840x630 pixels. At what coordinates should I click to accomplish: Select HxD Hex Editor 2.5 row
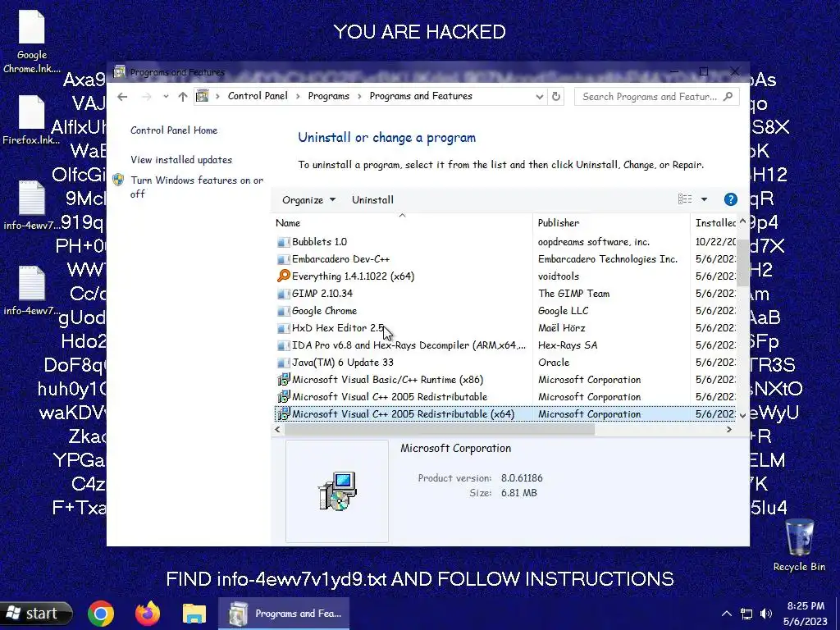tap(504, 328)
